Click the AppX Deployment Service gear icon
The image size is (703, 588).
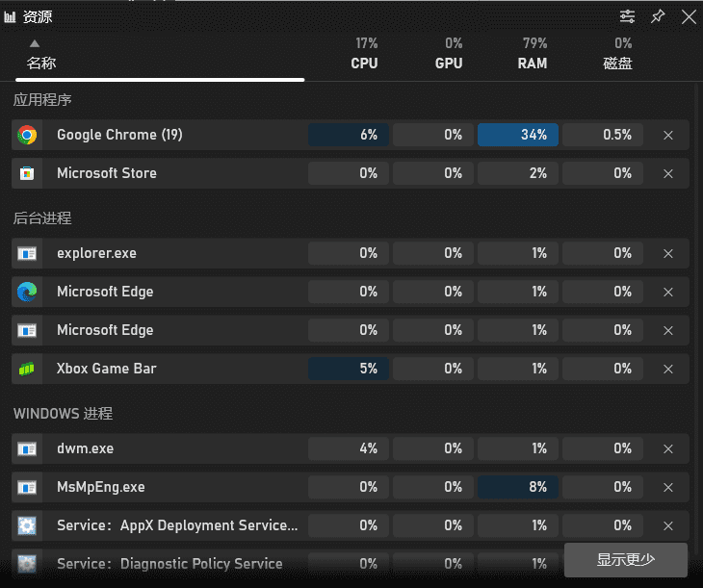[x=27, y=525]
